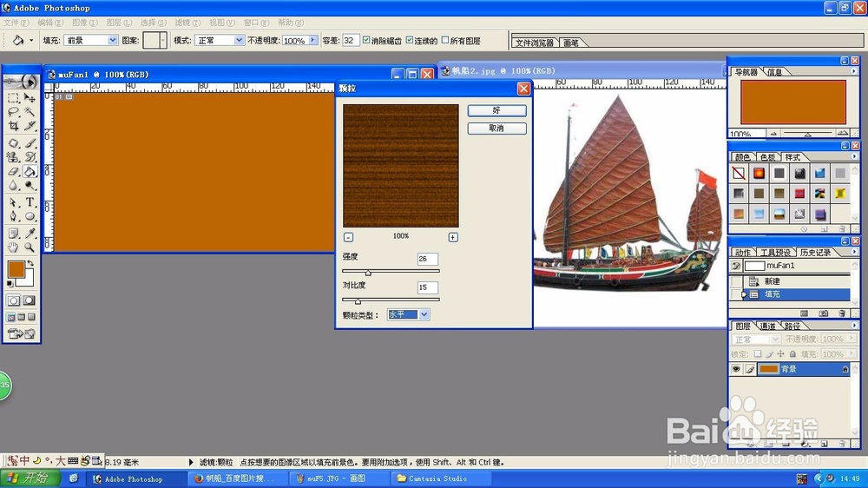Select the Eraser tool
This screenshot has height=488, width=868.
point(13,172)
